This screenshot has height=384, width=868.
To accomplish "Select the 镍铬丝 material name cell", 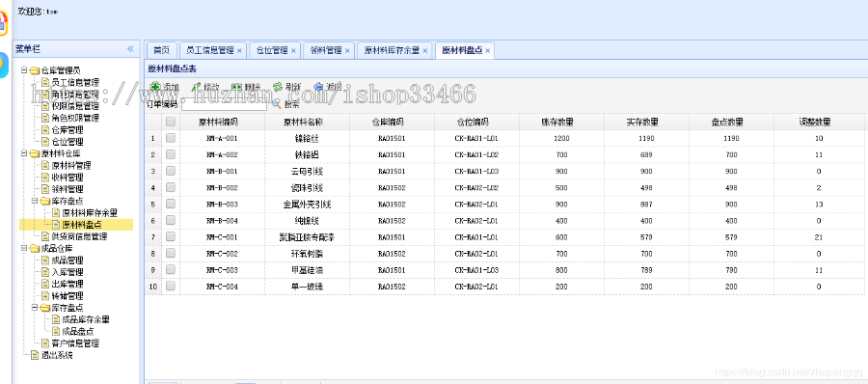I will (x=308, y=138).
